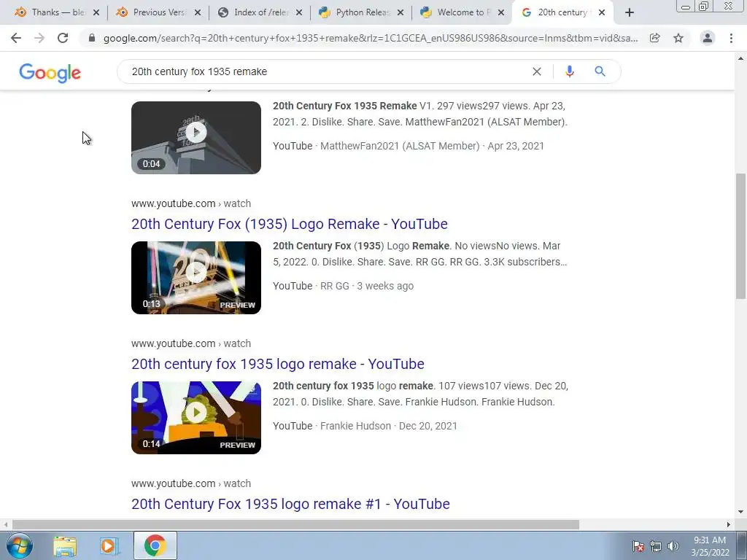Play the 0:14 Frankie Hudson video thumbnail
Image resolution: width=747 pixels, height=560 pixels.
196,418
